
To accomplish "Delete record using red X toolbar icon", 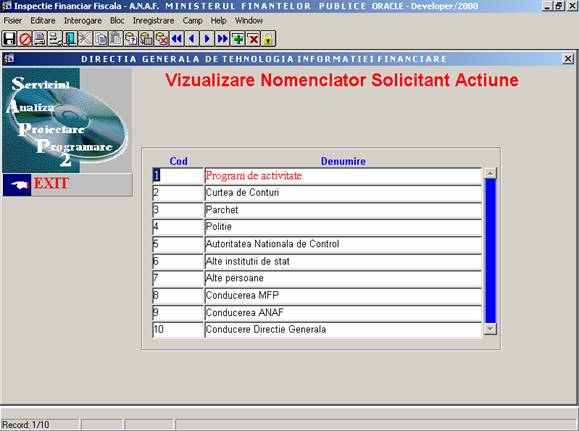I will click(x=253, y=39).
